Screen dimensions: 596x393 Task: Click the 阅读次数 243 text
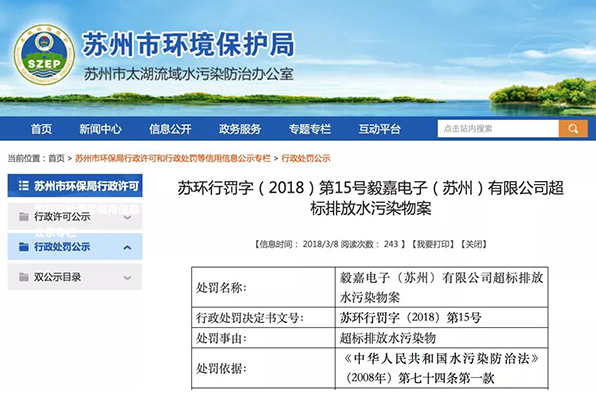click(369, 244)
